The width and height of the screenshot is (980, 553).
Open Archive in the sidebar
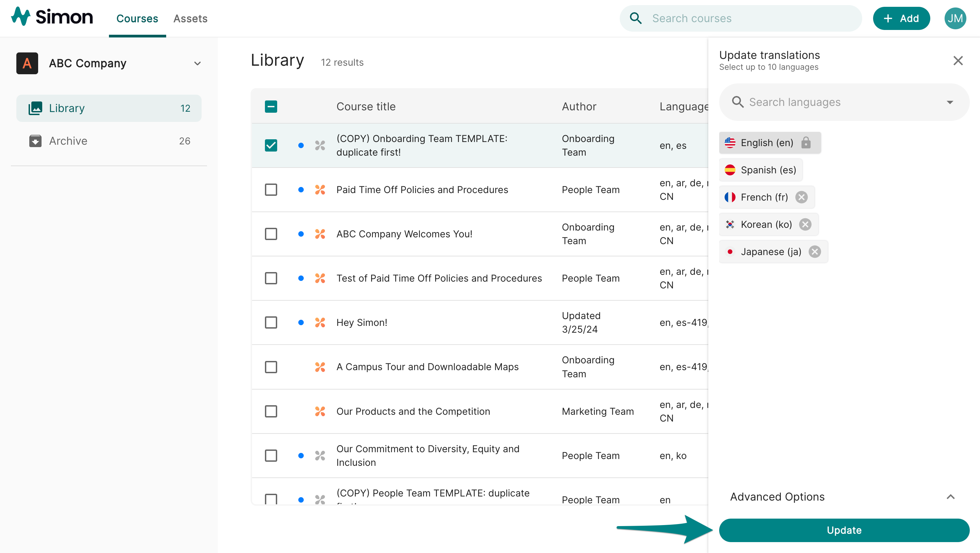pos(109,141)
